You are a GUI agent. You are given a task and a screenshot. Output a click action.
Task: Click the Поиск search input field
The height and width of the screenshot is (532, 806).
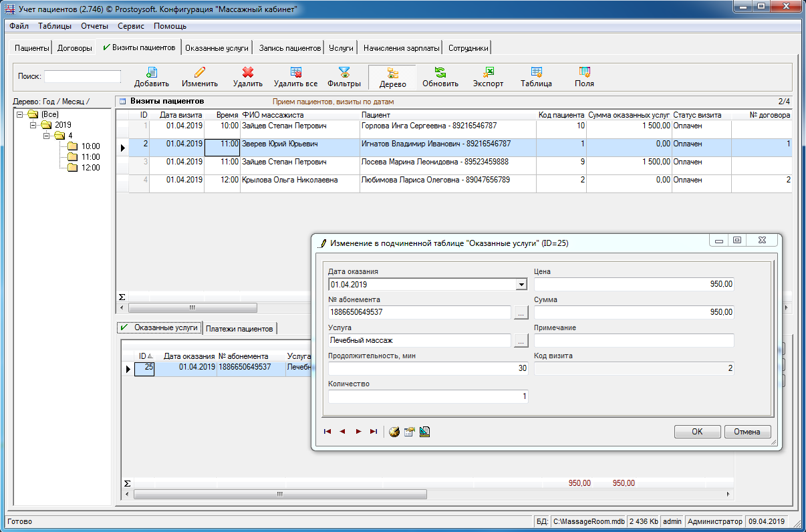(x=82, y=76)
